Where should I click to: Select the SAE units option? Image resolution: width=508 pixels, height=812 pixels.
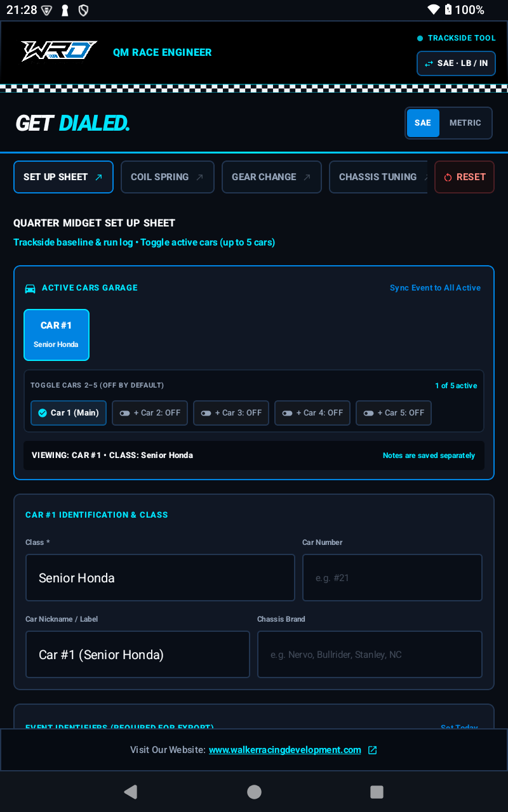(x=423, y=123)
